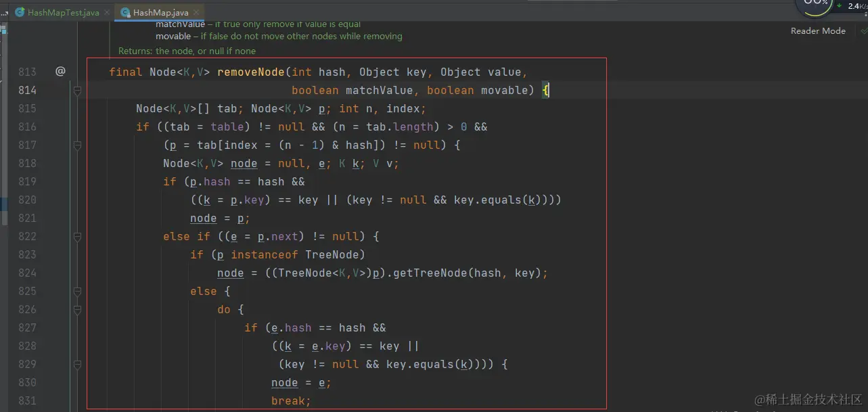Click the @ gutter icon on line 813
Screen dimensions: 868x412
60,71
